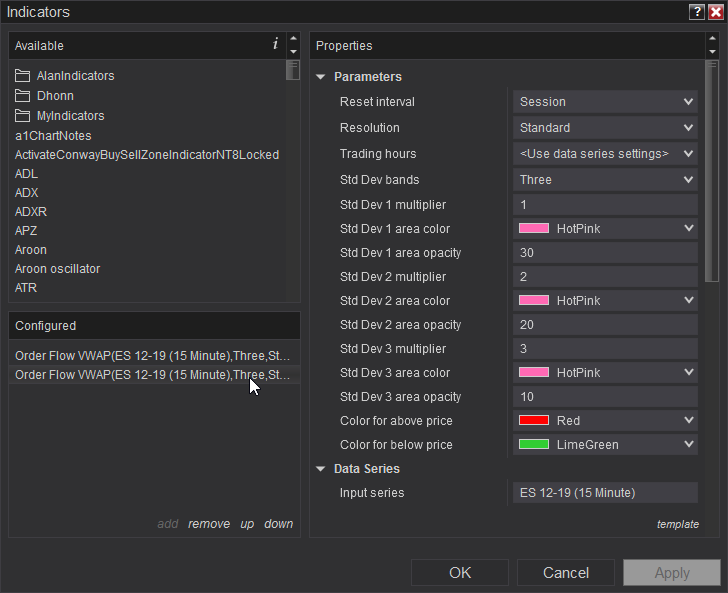Open the Std Dev bands dropdown
The width and height of the screenshot is (728, 593).
[x=605, y=180]
